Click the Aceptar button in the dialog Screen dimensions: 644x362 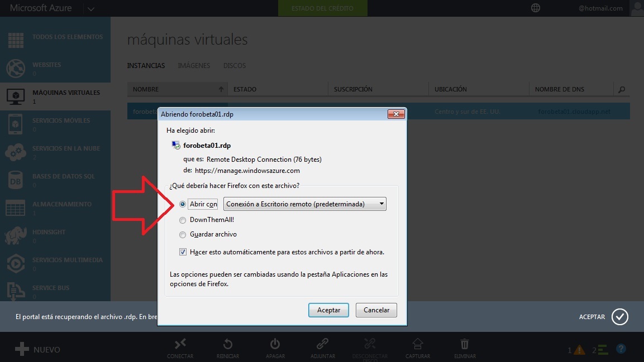pyautogui.click(x=328, y=310)
